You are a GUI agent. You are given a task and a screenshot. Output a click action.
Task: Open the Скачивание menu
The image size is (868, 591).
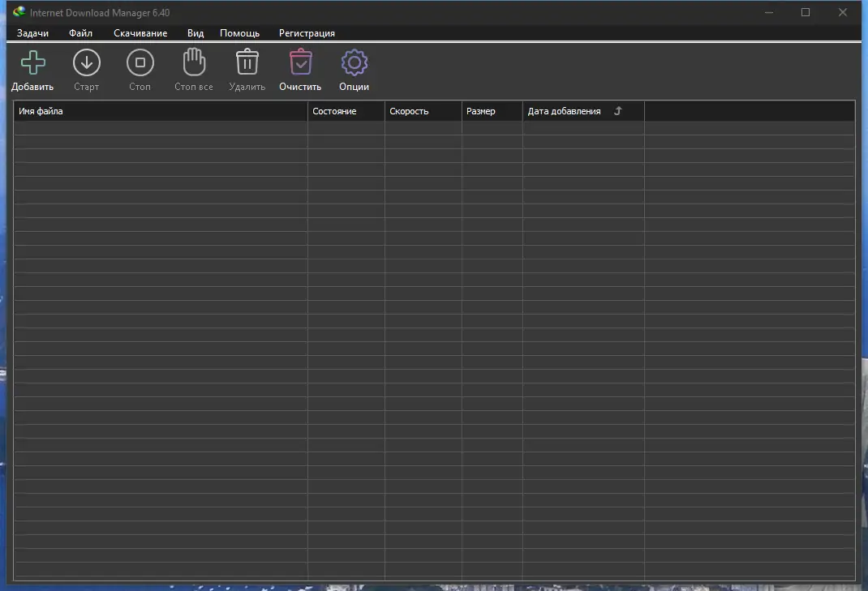click(x=140, y=33)
